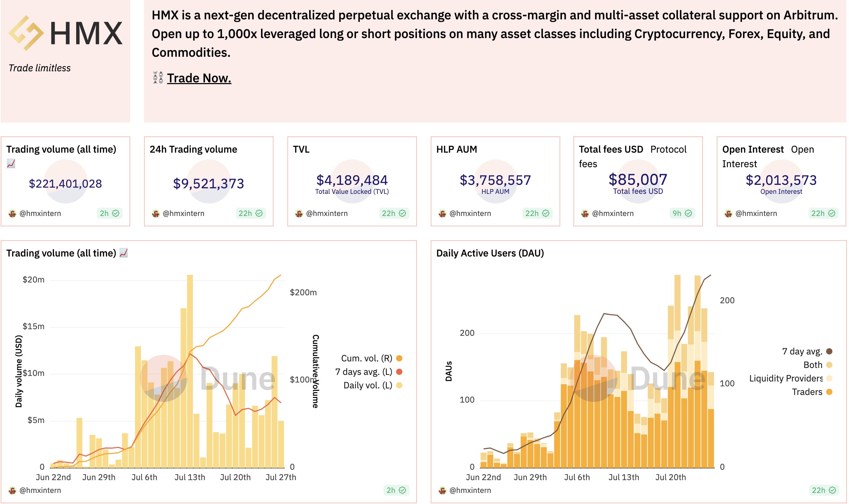Click the 22h badge on the Open Interest card
Image resolution: width=849 pixels, height=504 pixels.
(x=823, y=213)
